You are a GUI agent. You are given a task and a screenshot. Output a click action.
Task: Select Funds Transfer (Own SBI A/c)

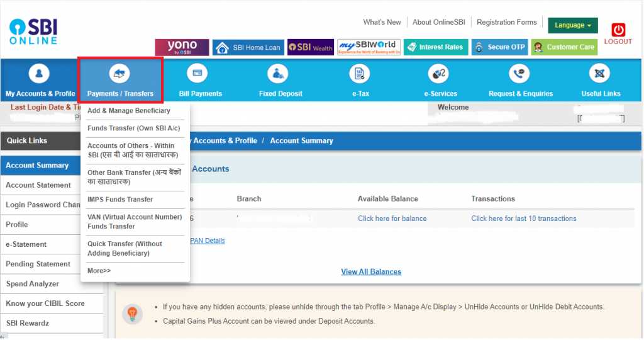tap(133, 128)
